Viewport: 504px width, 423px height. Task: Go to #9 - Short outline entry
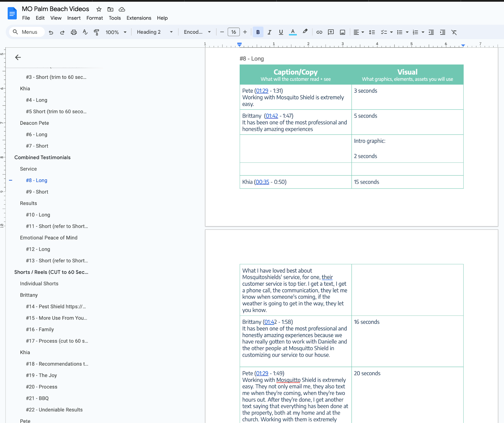(37, 192)
